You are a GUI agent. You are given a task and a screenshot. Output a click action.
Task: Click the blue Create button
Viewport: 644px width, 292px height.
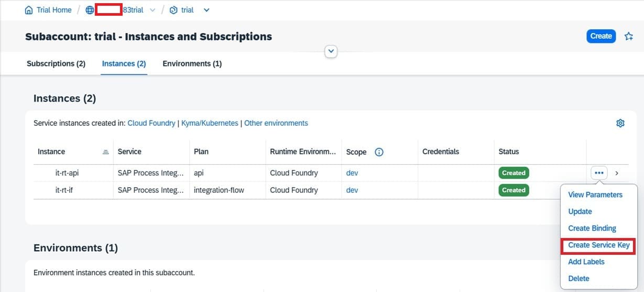tap(601, 36)
